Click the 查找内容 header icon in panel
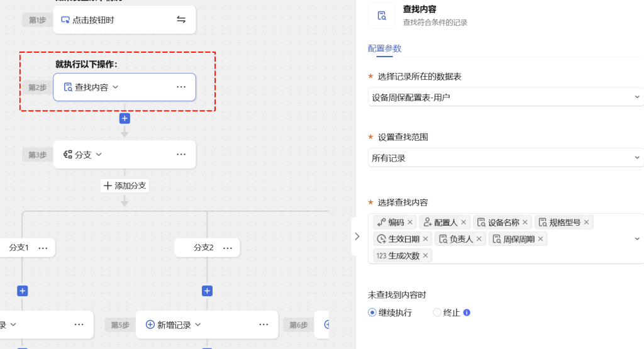This screenshot has width=644, height=349. point(382,16)
